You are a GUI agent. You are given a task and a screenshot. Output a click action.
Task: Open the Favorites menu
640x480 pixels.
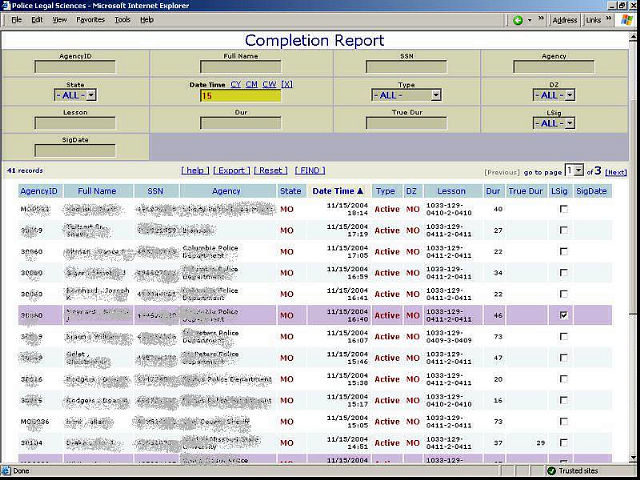pyautogui.click(x=90, y=19)
